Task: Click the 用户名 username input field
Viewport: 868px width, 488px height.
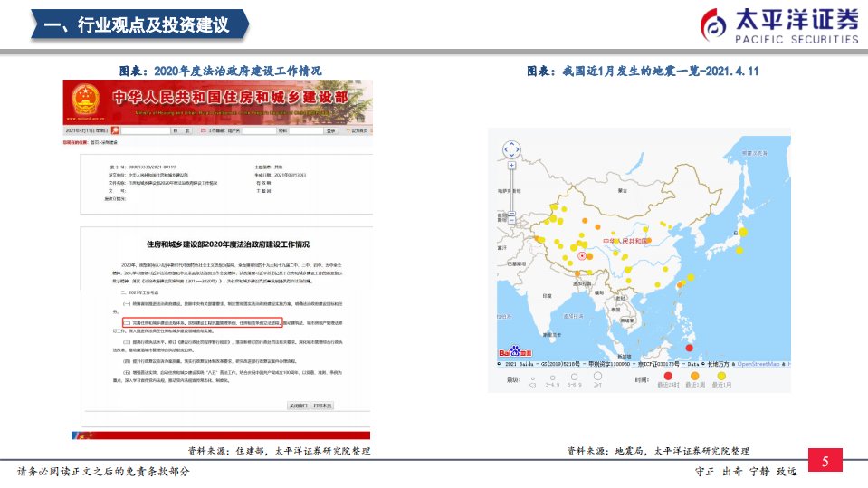Action: coord(259,130)
